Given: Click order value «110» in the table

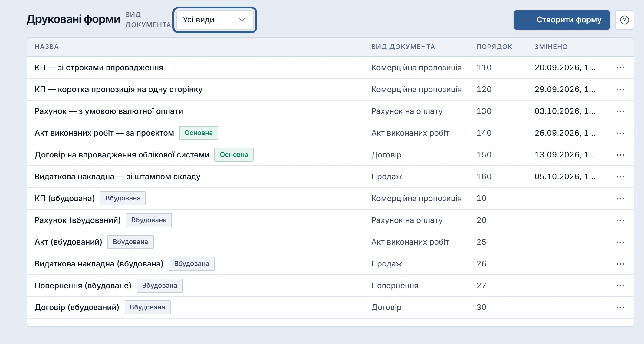Looking at the screenshot, I should point(484,68).
